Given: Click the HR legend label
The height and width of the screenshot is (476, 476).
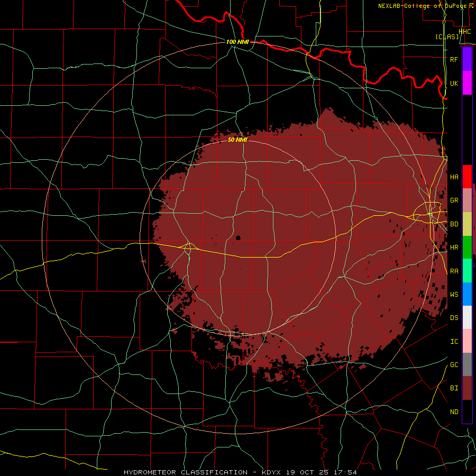Looking at the screenshot, I should point(454,248).
